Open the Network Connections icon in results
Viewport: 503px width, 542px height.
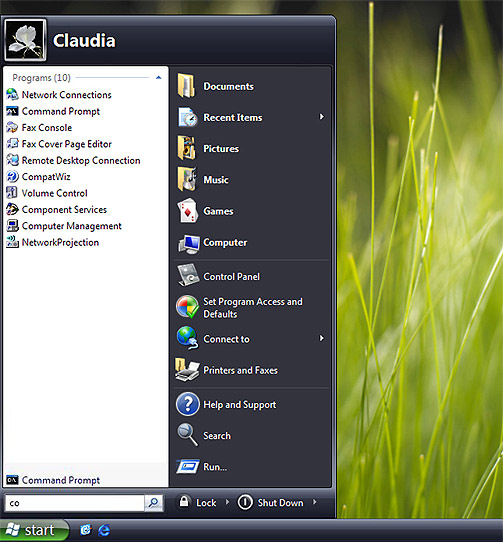12,94
